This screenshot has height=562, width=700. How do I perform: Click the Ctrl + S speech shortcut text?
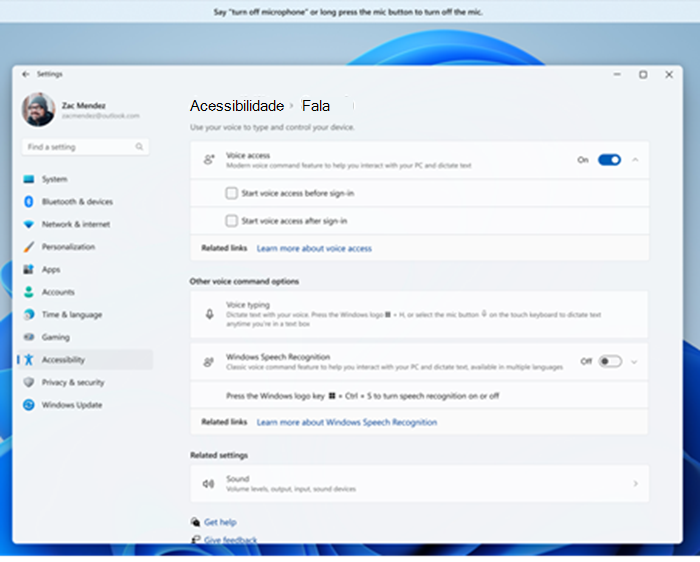(x=362, y=396)
